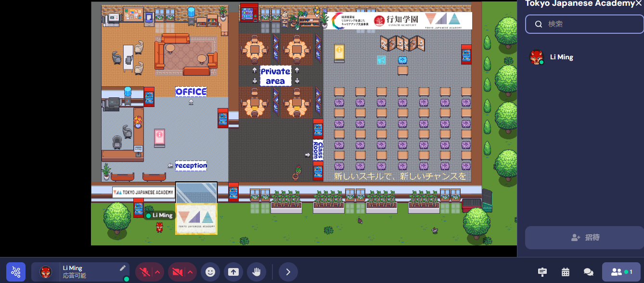644x283 pixels.
Task: Open the calendar panel
Action: pos(566,272)
